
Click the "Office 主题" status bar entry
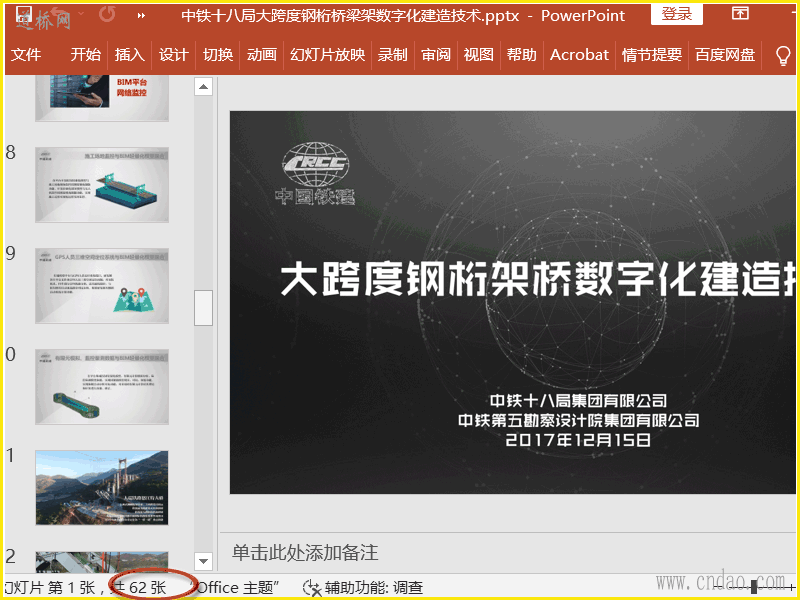pos(236,588)
